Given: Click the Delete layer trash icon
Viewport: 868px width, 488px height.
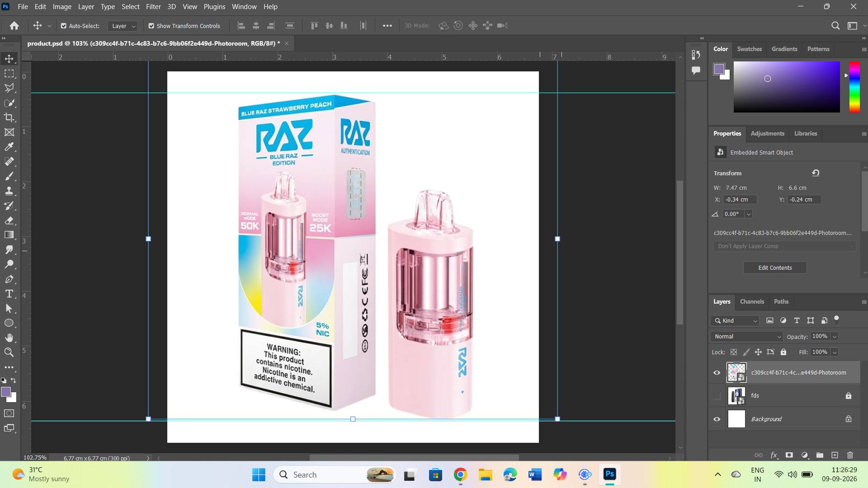Looking at the screenshot, I should pyautogui.click(x=850, y=455).
